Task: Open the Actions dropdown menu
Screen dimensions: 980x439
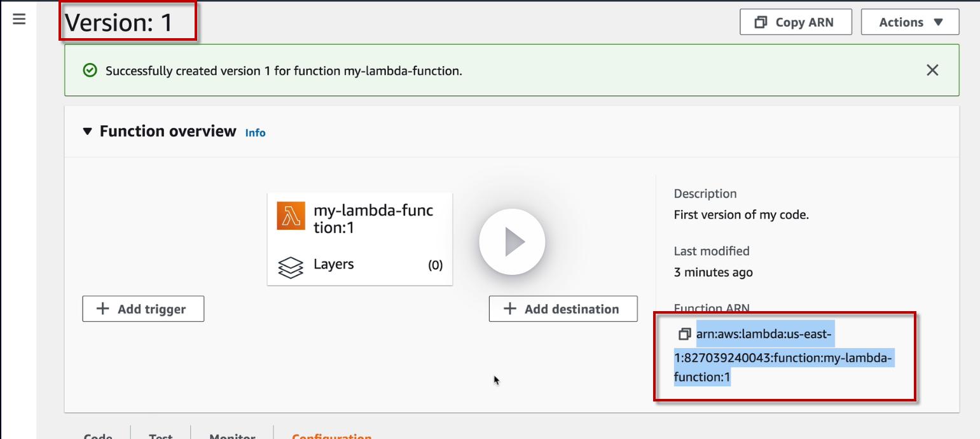Action: (x=909, y=22)
